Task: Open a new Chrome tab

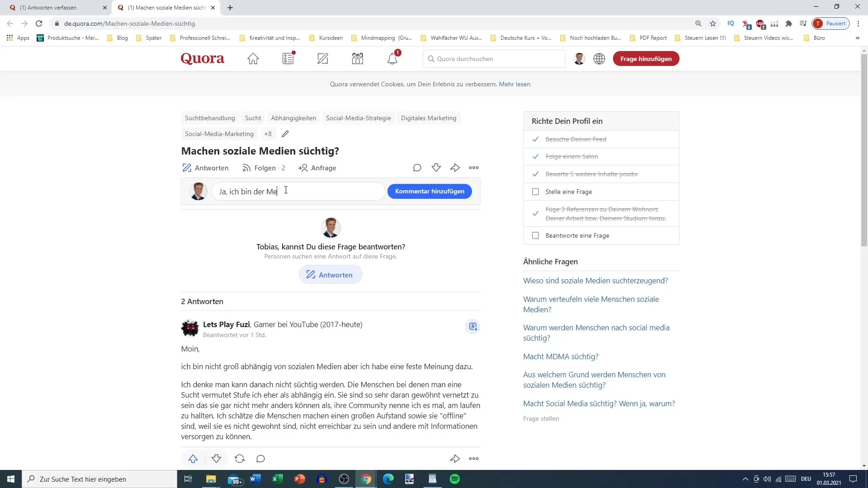Action: pyautogui.click(x=230, y=8)
